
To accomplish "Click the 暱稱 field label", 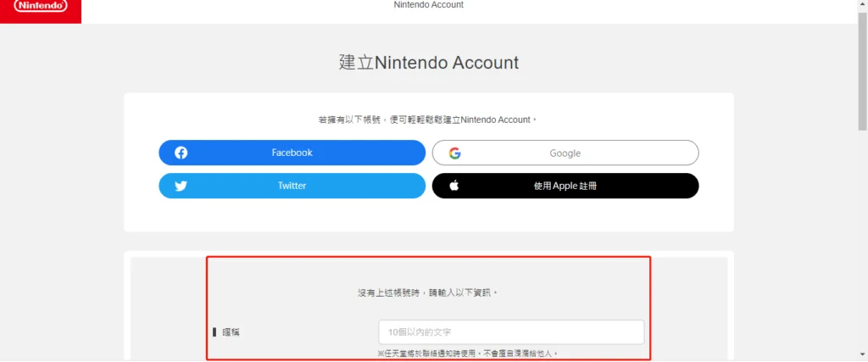I will coord(231,332).
